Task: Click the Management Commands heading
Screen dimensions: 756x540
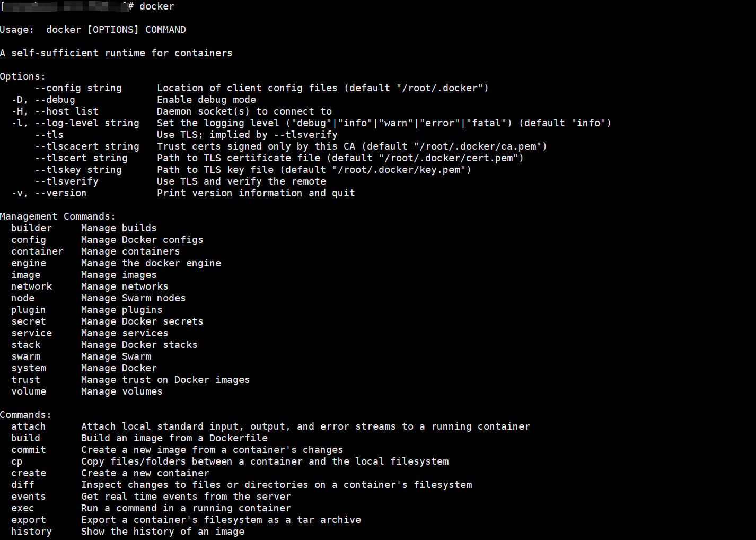Action: click(58, 216)
